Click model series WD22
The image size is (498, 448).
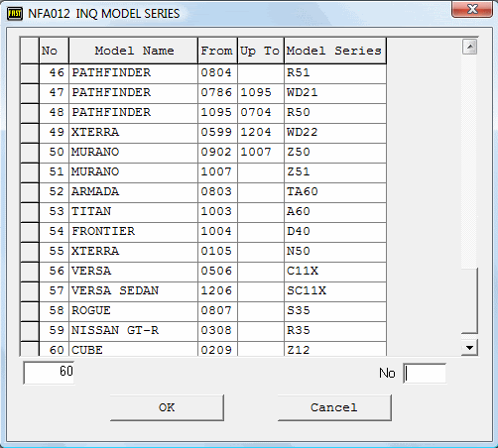(x=303, y=132)
